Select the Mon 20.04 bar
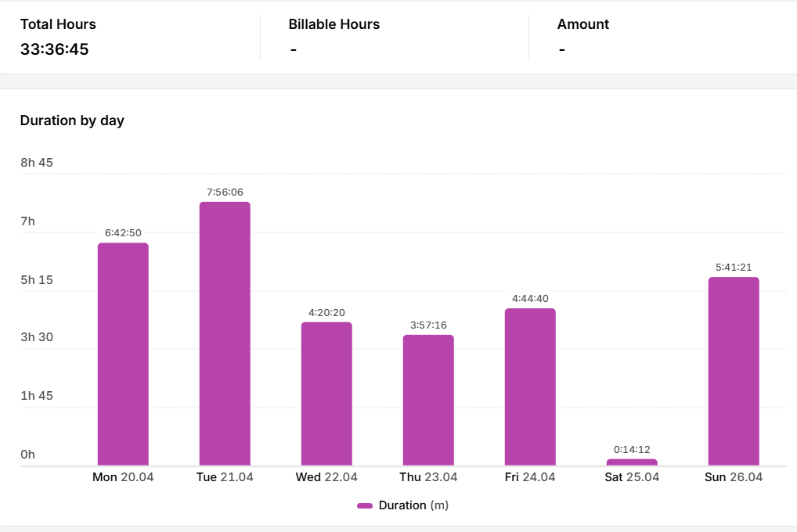Viewport: 797px width, 532px height. (x=123, y=354)
